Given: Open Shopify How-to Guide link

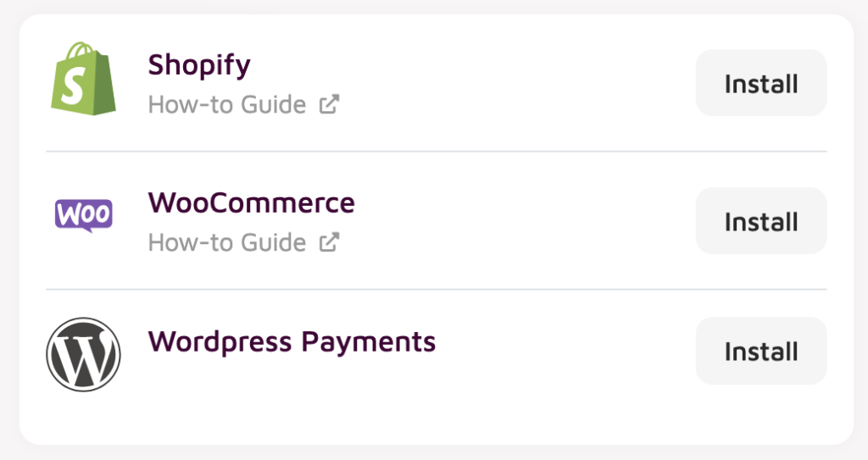Looking at the screenshot, I should coord(227,104).
